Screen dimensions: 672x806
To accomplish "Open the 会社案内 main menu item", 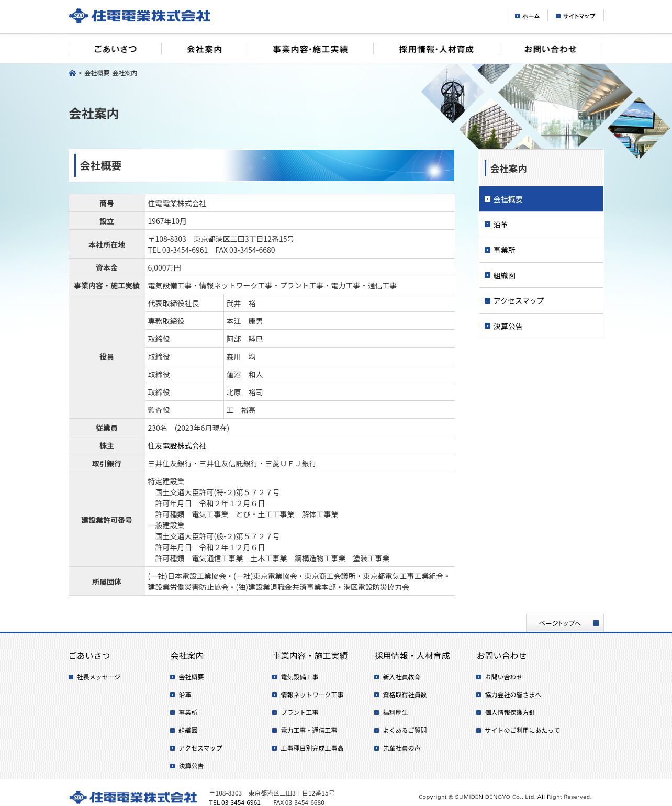I will [204, 49].
